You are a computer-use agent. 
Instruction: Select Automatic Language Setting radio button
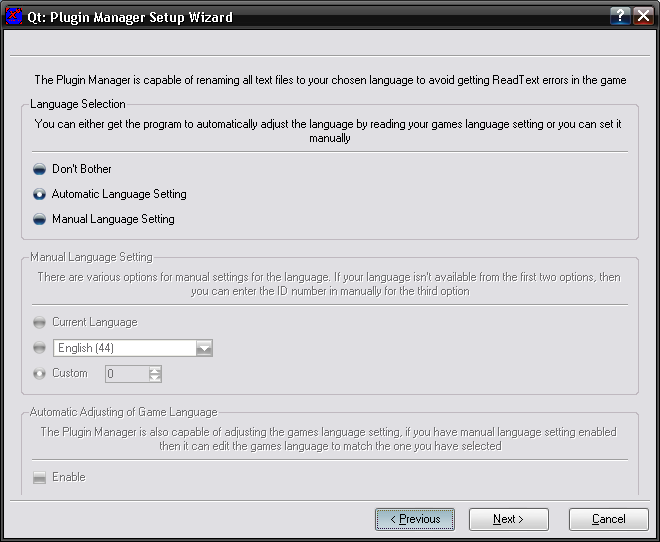click(40, 194)
